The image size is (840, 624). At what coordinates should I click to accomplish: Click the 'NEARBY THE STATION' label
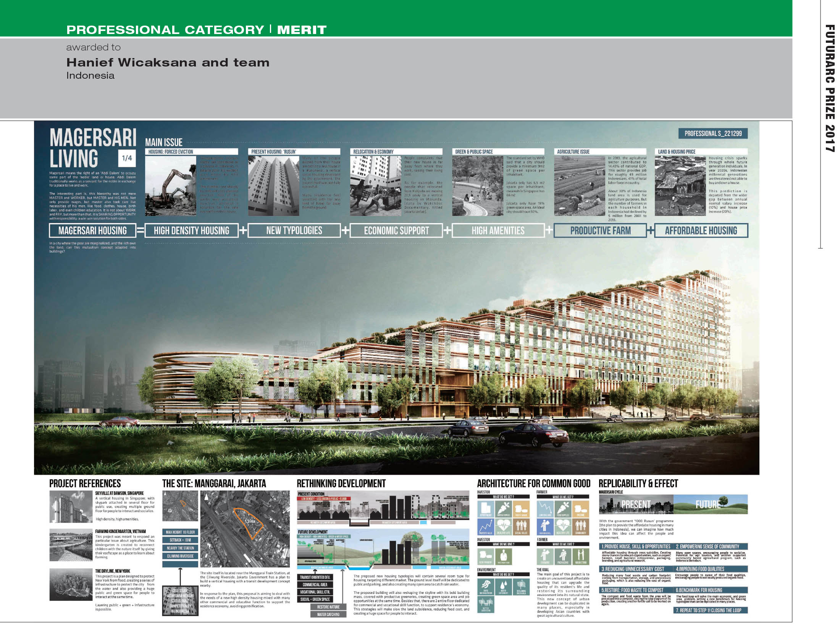[180, 548]
